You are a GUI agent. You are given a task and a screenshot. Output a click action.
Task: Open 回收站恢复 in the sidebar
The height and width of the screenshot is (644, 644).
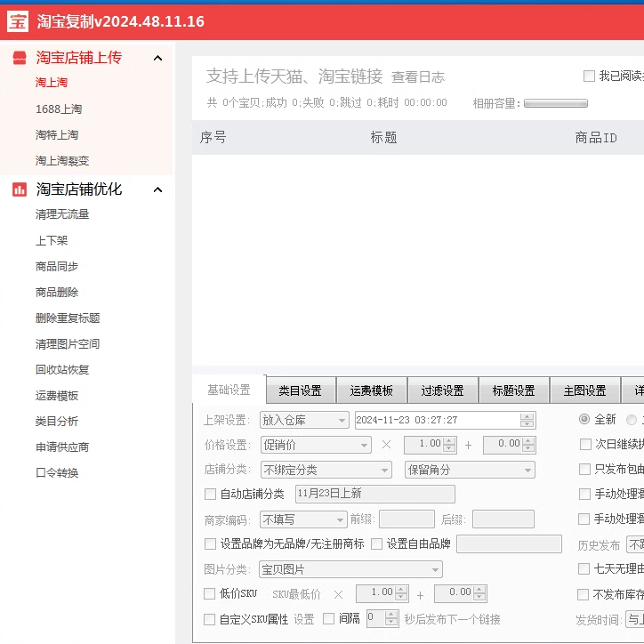(62, 370)
